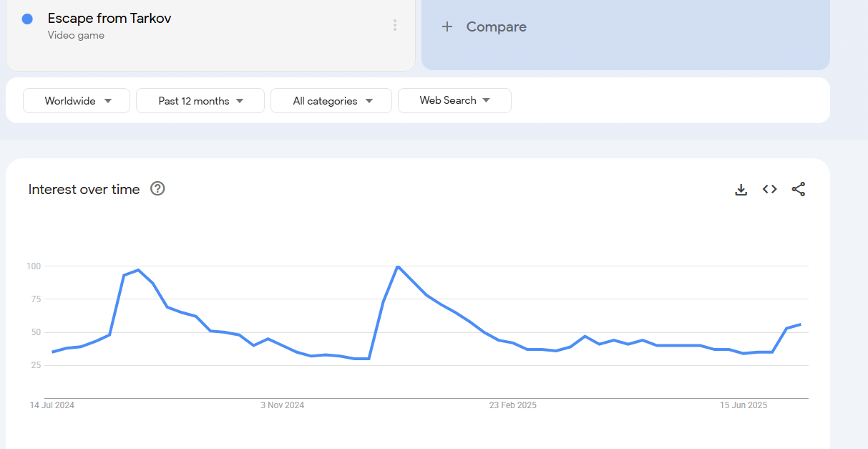Image resolution: width=868 pixels, height=449 pixels.
Task: Click the 50 value on the y-axis
Action: tap(36, 333)
